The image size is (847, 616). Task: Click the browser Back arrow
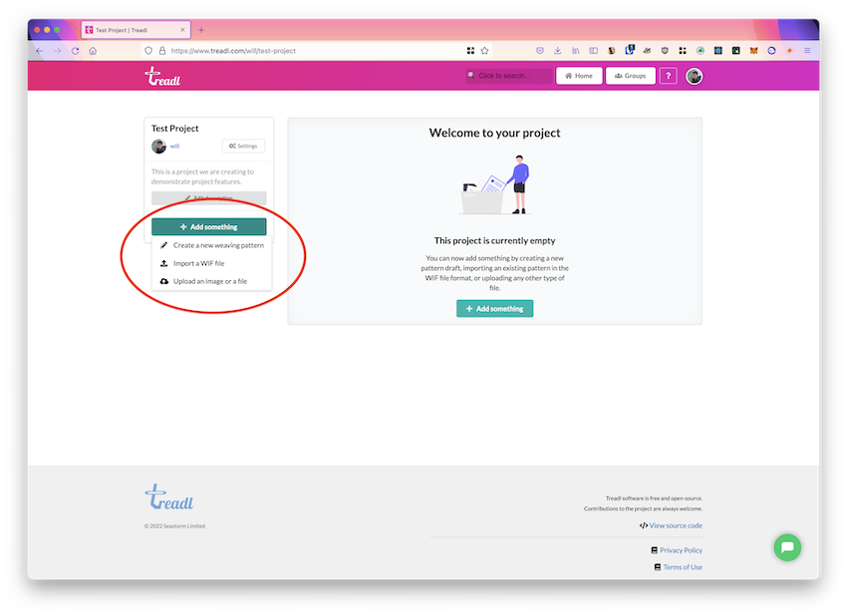(40, 51)
